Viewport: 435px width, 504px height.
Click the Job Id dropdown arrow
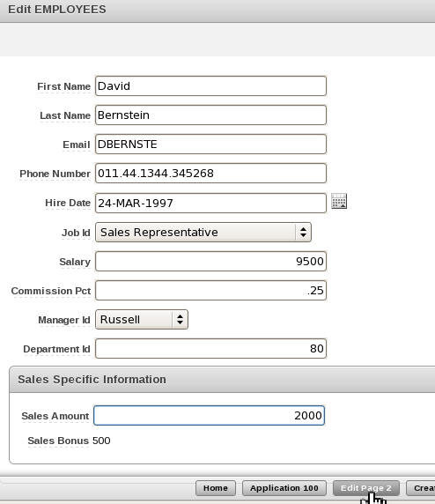(303, 232)
